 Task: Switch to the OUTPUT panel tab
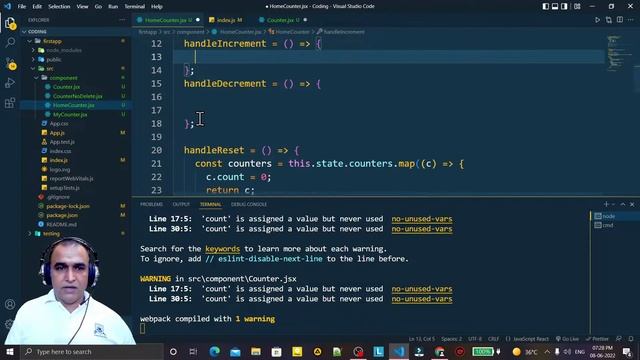tap(181, 204)
